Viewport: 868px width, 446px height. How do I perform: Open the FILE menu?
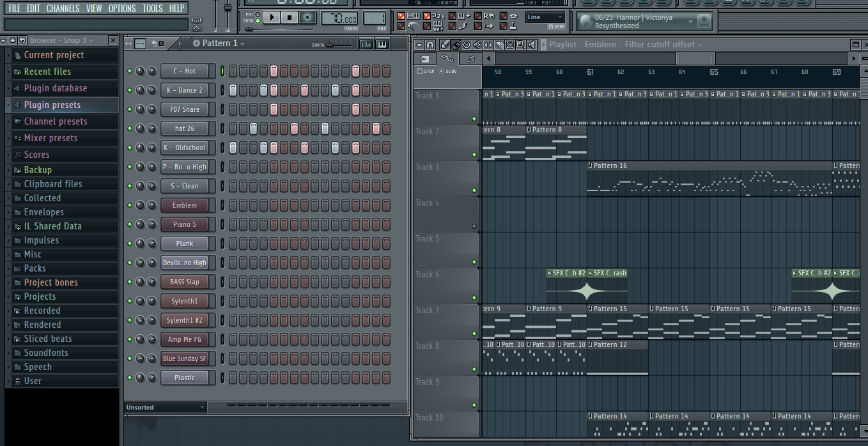[14, 8]
